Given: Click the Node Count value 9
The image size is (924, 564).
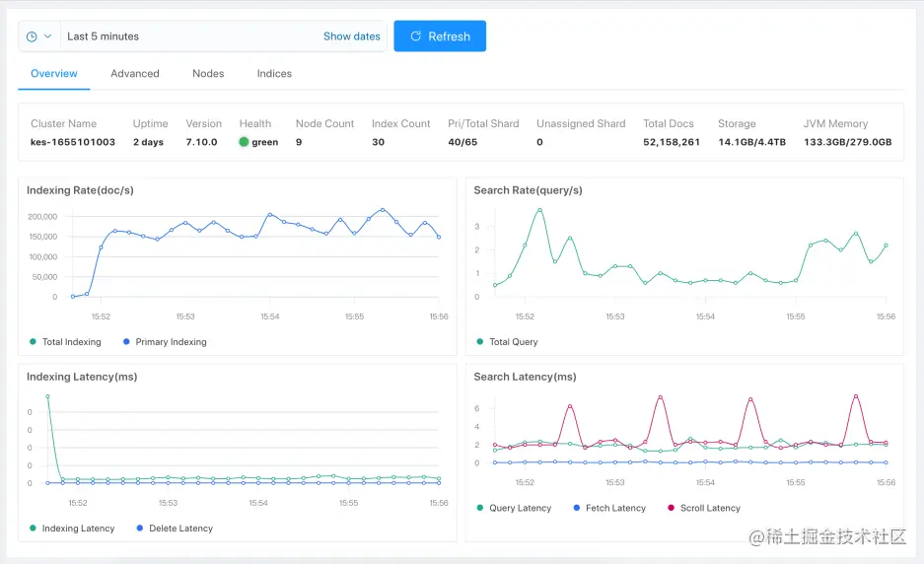Looking at the screenshot, I should tap(299, 142).
